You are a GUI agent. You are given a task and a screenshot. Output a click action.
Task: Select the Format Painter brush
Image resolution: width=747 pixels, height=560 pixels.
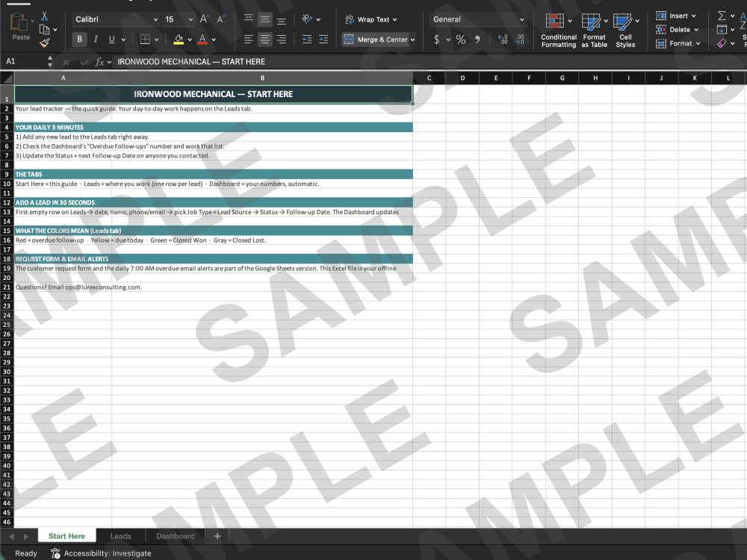point(44,43)
